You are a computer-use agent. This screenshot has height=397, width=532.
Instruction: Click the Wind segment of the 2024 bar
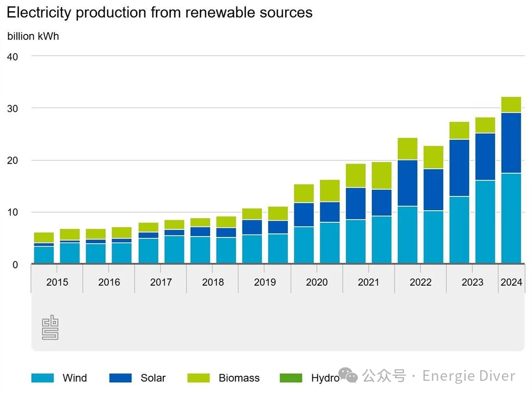click(x=511, y=218)
